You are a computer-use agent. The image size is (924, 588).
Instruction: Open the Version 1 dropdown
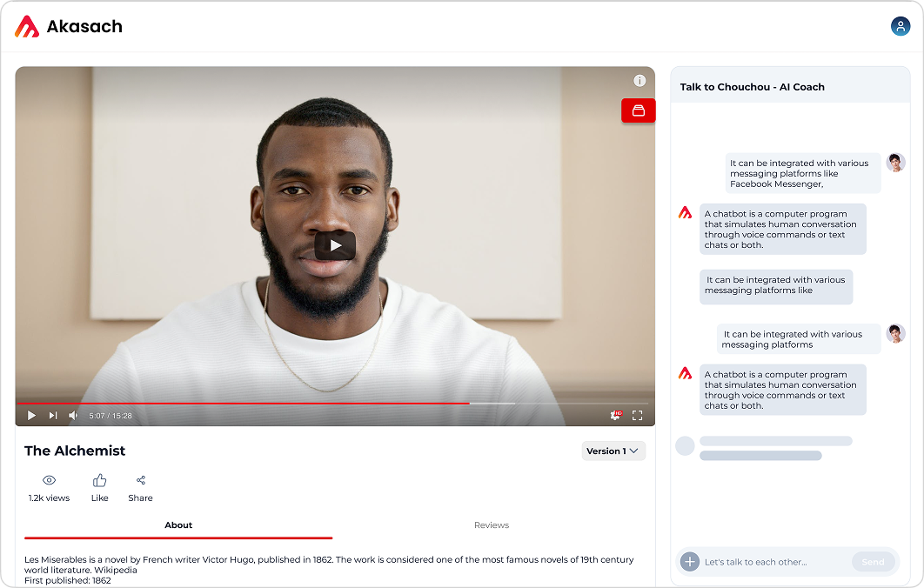(x=613, y=451)
